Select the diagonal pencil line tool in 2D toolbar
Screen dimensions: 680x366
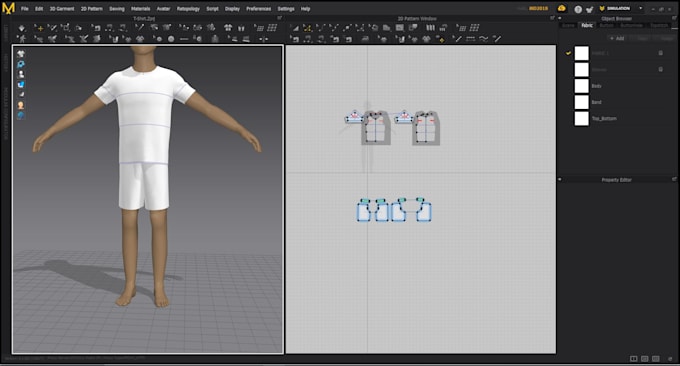coord(457,39)
